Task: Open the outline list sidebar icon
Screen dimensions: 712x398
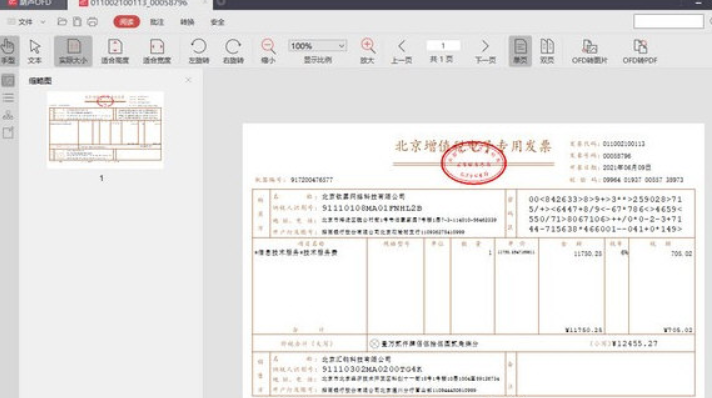Action: [x=8, y=98]
